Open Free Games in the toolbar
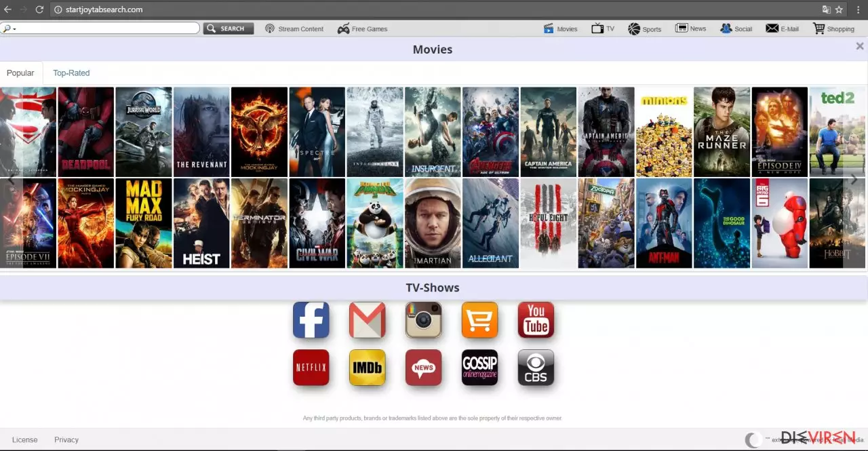Viewport: 868px width, 451px height. pyautogui.click(x=363, y=29)
